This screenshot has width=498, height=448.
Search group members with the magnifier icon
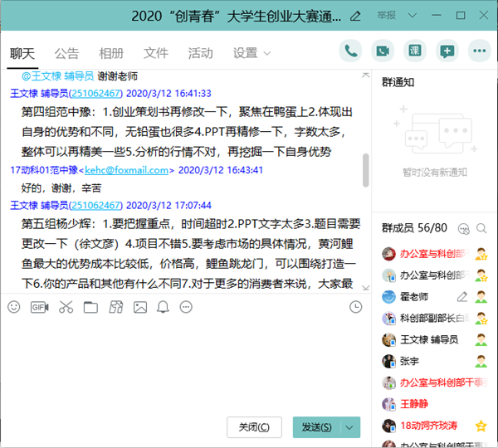(x=465, y=228)
